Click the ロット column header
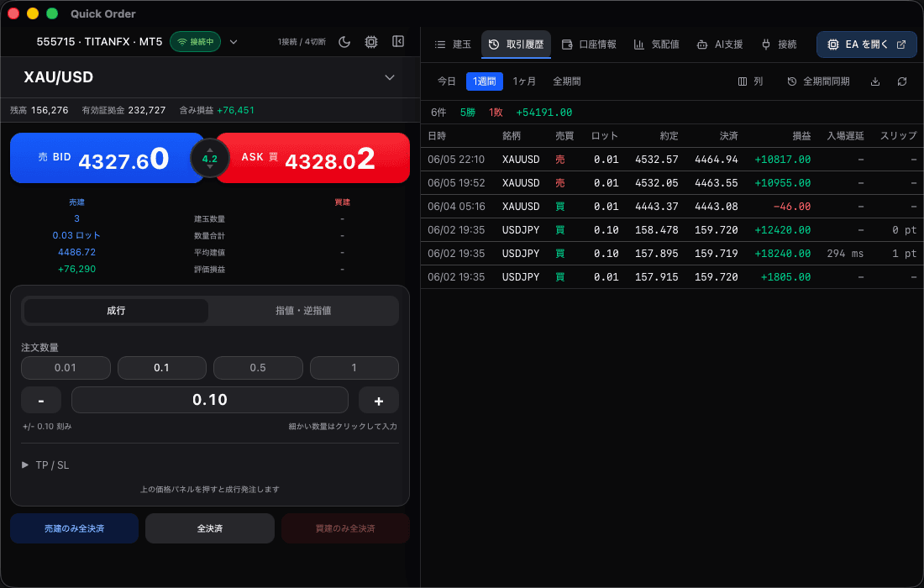 point(605,136)
